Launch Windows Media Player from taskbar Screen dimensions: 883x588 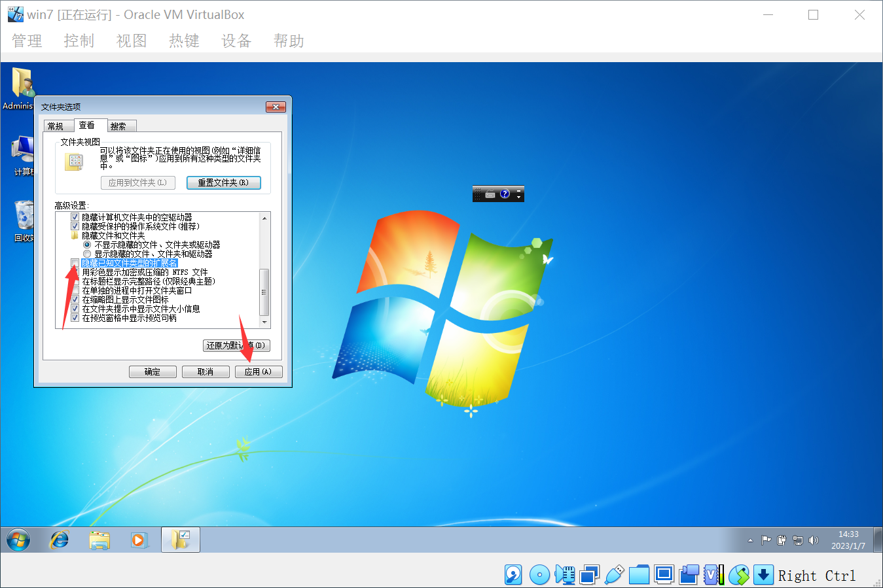(x=139, y=540)
